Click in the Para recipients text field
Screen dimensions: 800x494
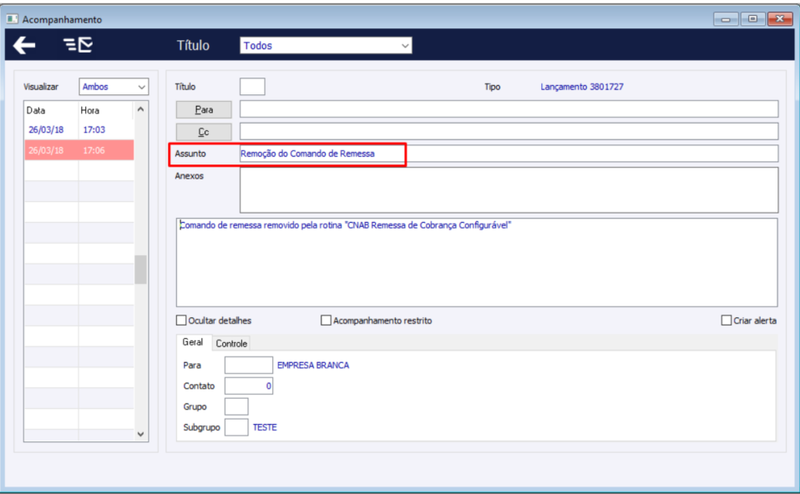point(509,109)
